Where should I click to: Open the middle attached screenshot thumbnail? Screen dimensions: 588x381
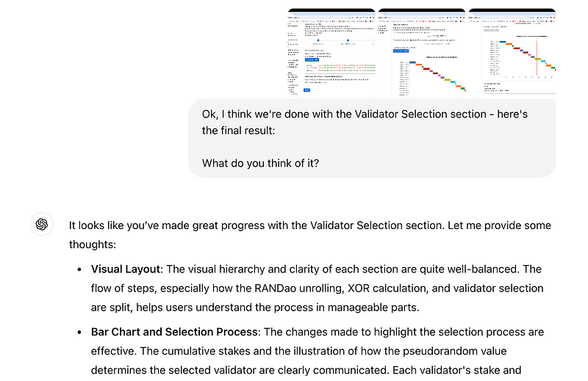coord(421,51)
